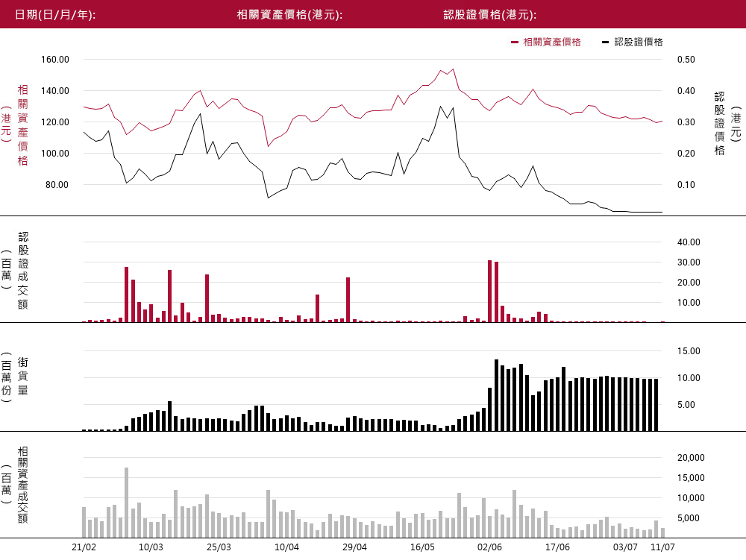Click the red 相關資產價格 left axis title
The image size is (746, 560).
pos(23,125)
